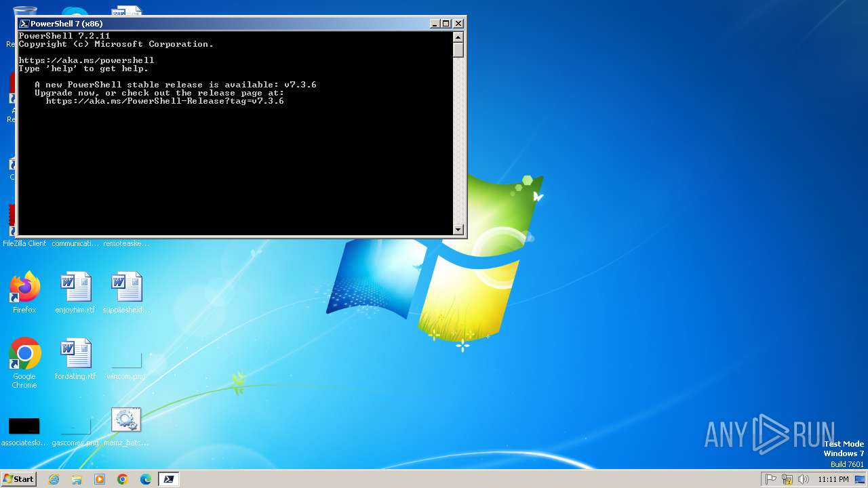
Task: Click the https://aka.ms/powershell text
Action: coord(86,60)
